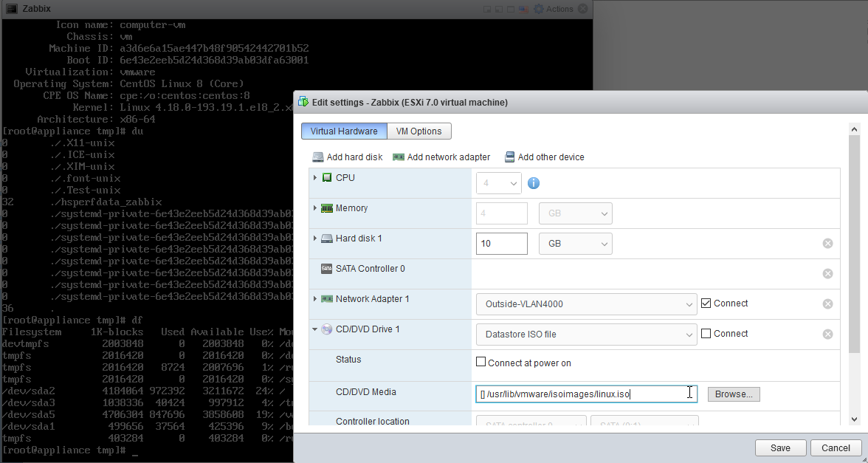This screenshot has height=463, width=868.
Task: Click the Controller location label
Action: [x=373, y=422]
